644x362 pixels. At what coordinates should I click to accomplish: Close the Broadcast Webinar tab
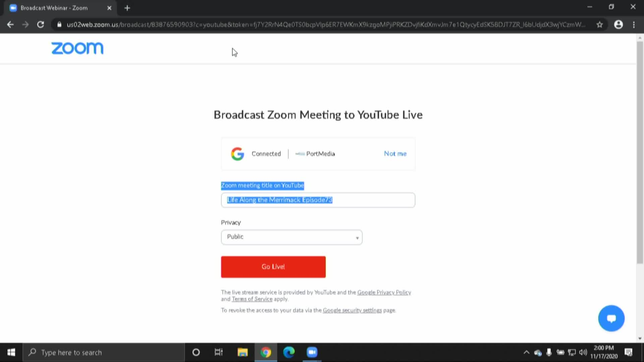tap(109, 8)
